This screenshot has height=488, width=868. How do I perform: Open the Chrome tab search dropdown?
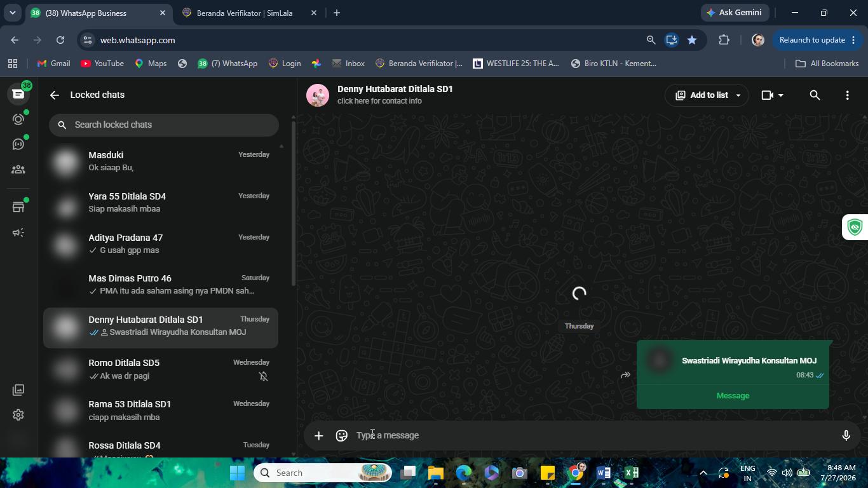(12, 13)
